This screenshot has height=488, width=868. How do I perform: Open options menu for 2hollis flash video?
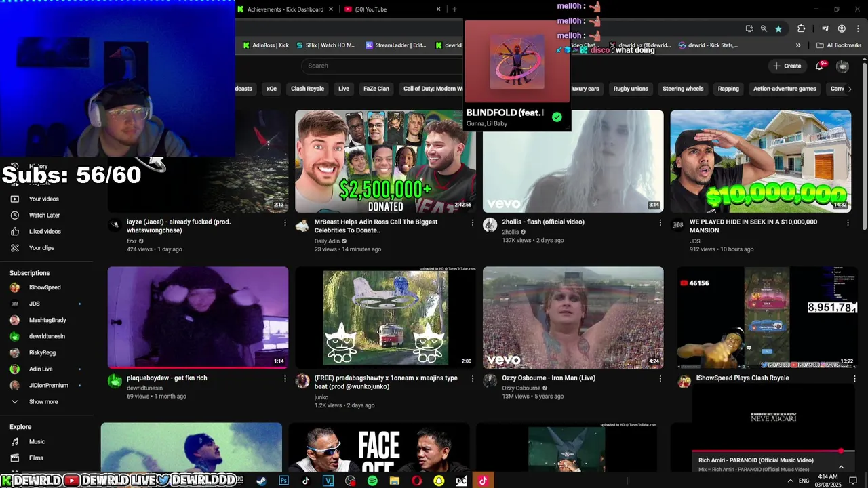pyautogui.click(x=660, y=222)
